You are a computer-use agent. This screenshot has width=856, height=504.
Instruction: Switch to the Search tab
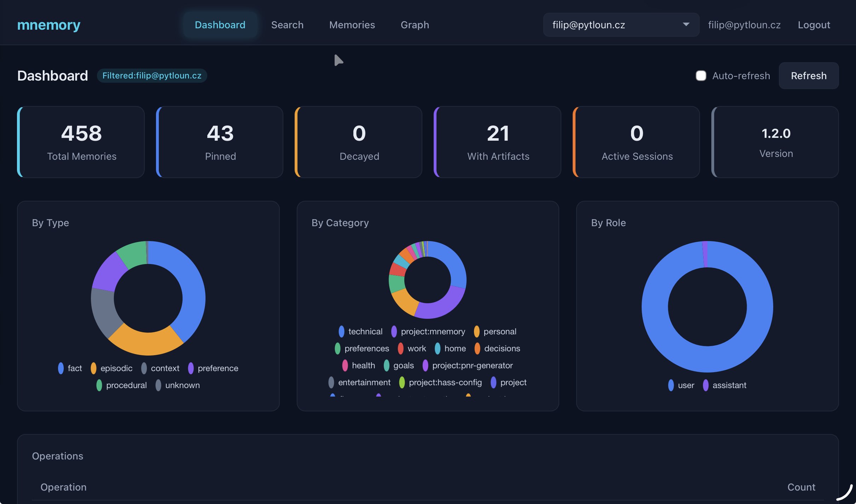(287, 25)
